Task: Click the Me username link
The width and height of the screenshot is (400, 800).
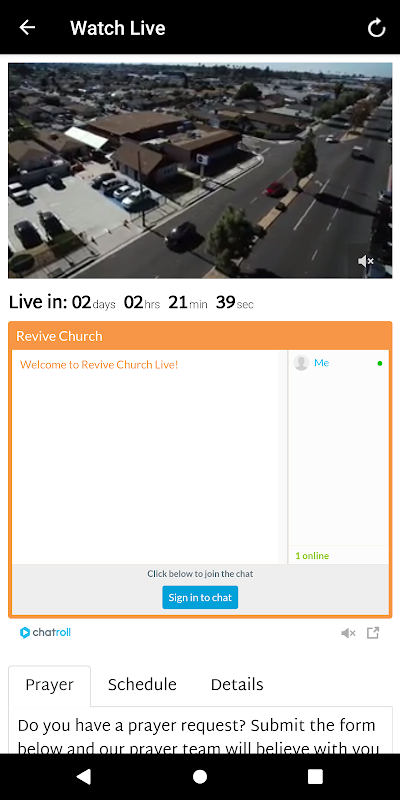Action: [x=321, y=363]
